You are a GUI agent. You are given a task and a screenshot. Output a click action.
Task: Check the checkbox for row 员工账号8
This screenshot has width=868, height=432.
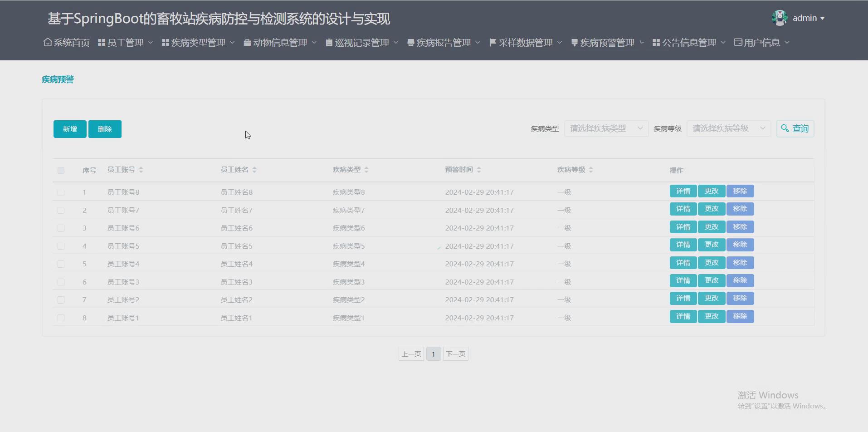[61, 192]
